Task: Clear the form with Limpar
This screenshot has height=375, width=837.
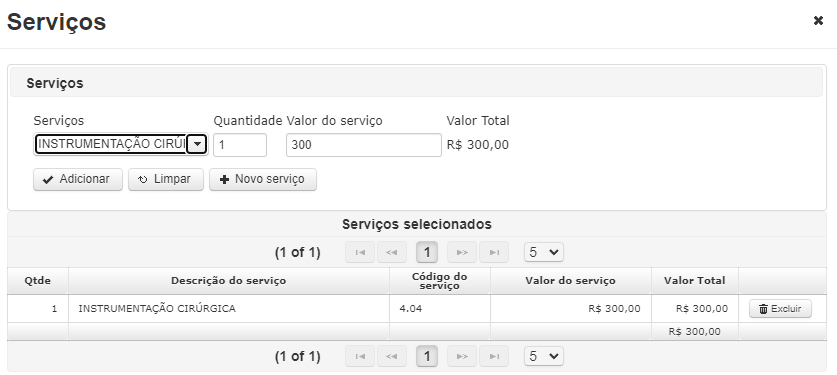Action: tap(166, 179)
